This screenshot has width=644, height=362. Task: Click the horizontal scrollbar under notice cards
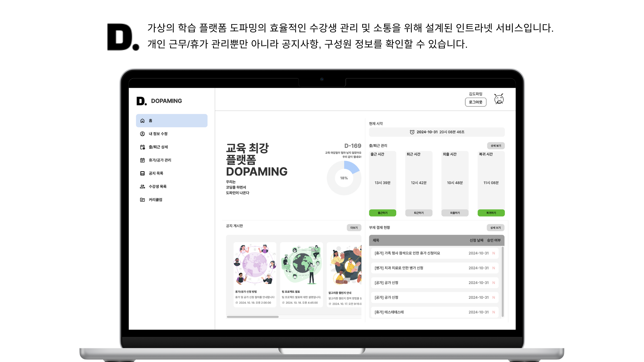pos(253,317)
